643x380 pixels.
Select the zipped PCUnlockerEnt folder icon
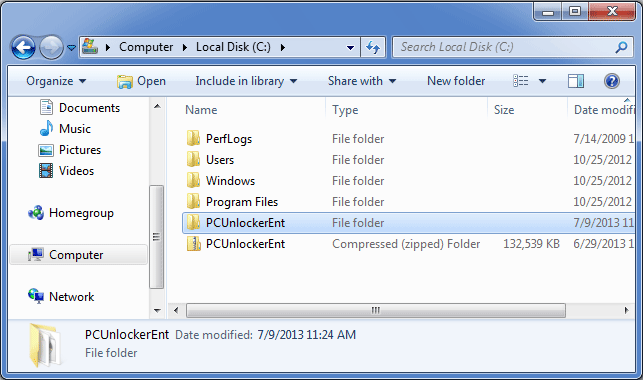193,244
